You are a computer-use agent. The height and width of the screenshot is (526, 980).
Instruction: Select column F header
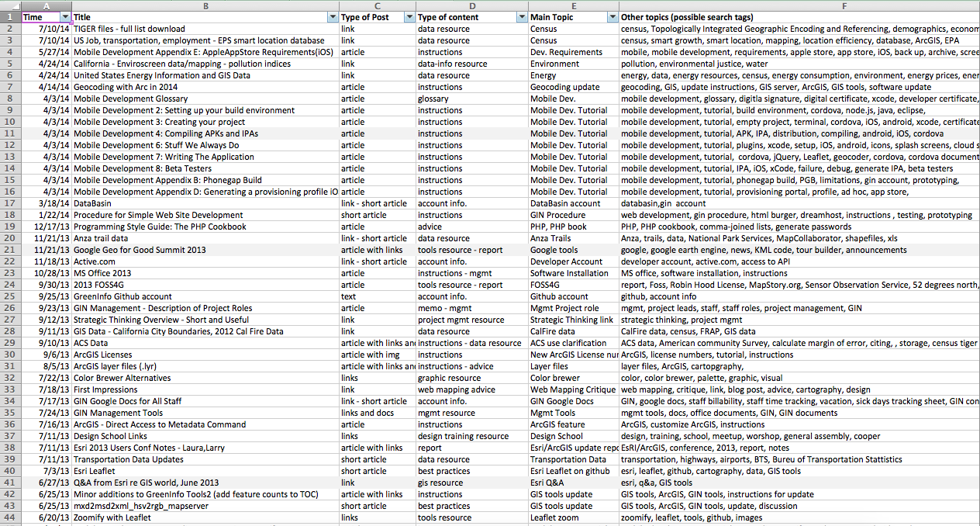click(799, 5)
